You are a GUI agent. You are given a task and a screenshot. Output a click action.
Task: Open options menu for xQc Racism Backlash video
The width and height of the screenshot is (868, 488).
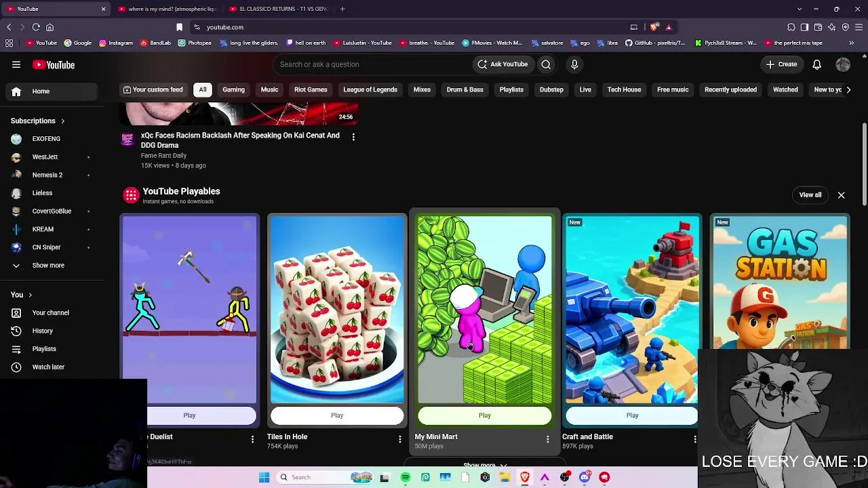coord(353,136)
